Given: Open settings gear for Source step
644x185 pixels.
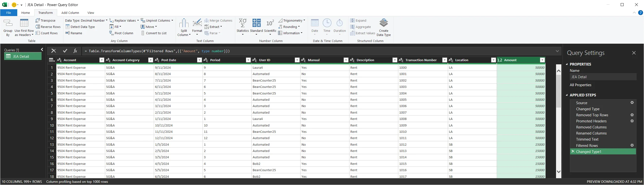Looking at the screenshot, I should pyautogui.click(x=632, y=103).
